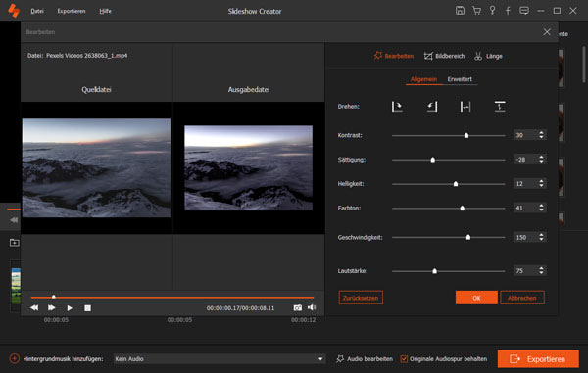Take a snapshot with camera icon
The width and height of the screenshot is (588, 373).
click(297, 307)
